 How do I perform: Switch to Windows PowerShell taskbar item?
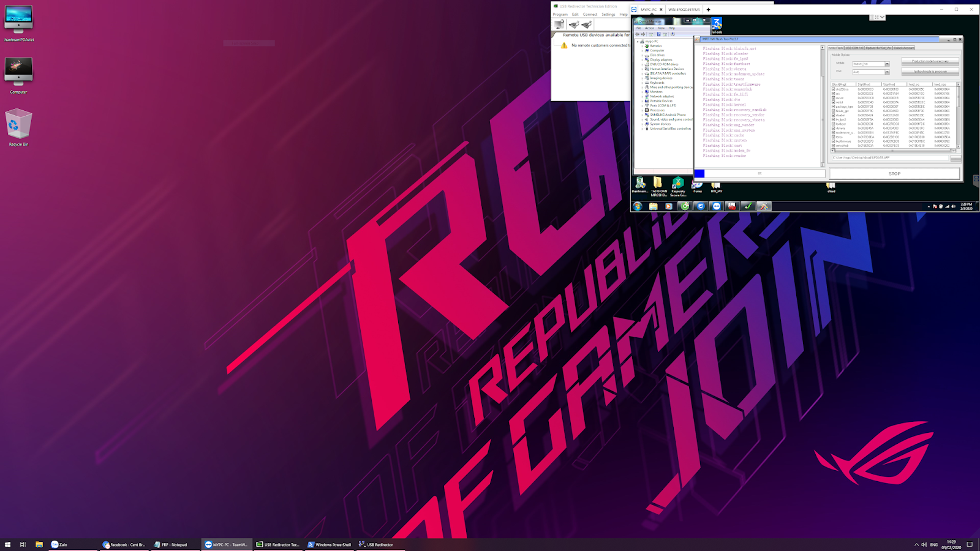(x=330, y=544)
